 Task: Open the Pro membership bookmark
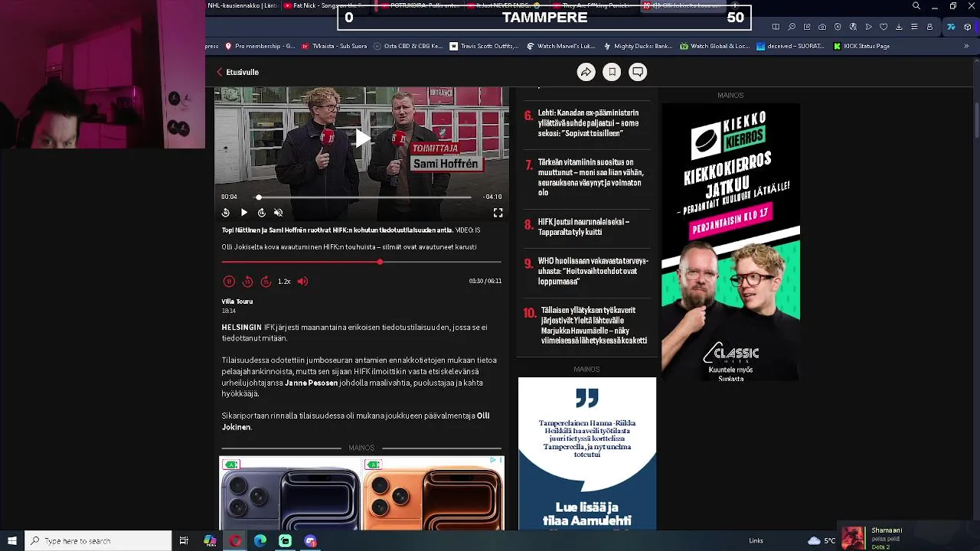(x=259, y=46)
